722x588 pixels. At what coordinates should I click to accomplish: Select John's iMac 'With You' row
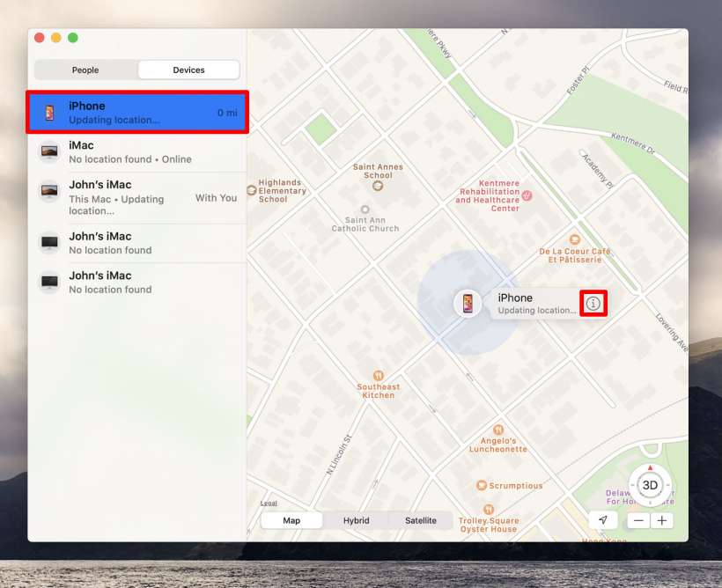pos(137,197)
